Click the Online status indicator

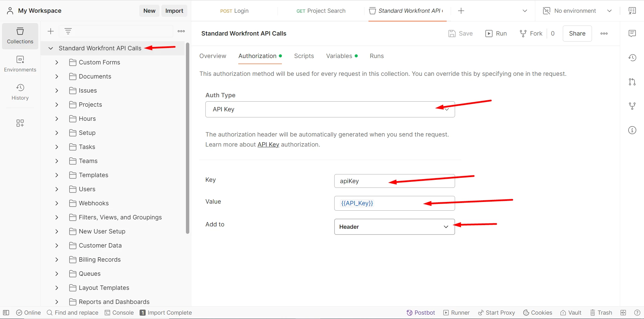point(29,313)
